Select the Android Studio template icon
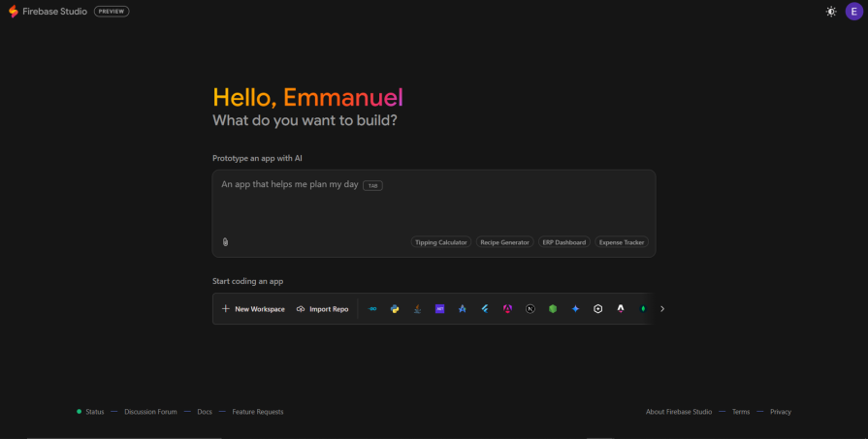 pyautogui.click(x=463, y=309)
